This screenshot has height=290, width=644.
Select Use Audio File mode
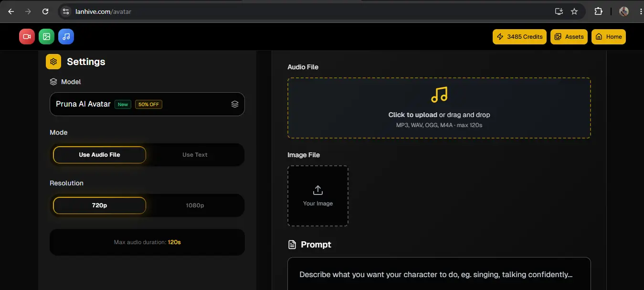click(99, 155)
